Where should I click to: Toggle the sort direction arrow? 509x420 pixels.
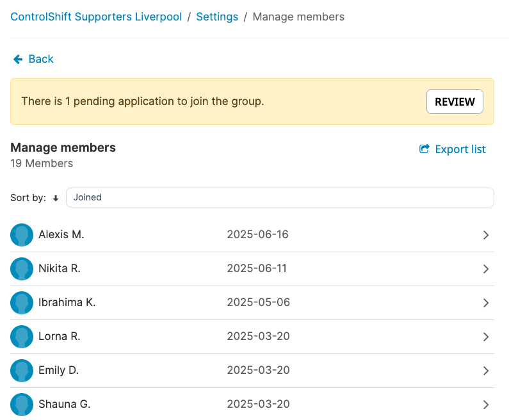[56, 198]
